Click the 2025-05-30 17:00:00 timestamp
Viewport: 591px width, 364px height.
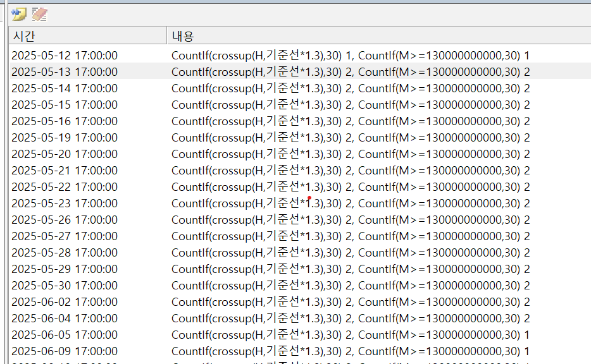click(x=65, y=286)
